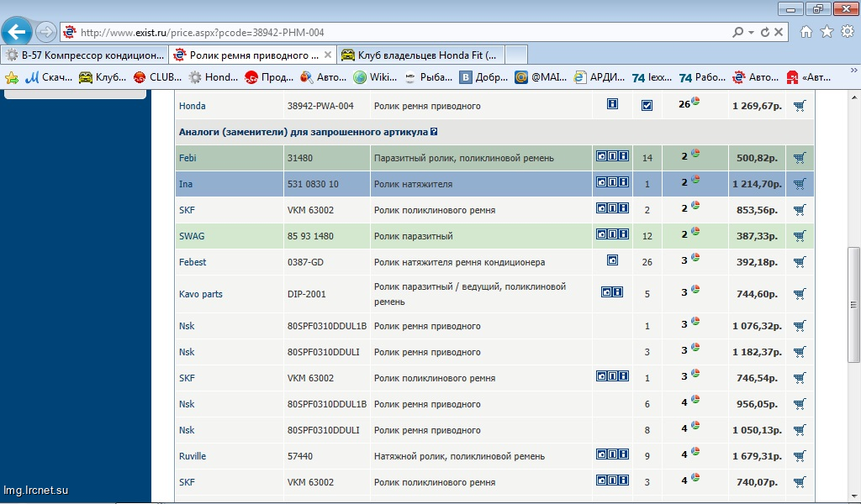861x504 pixels.
Task: Open search dropdown arrow in address bar
Action: pyautogui.click(x=751, y=33)
